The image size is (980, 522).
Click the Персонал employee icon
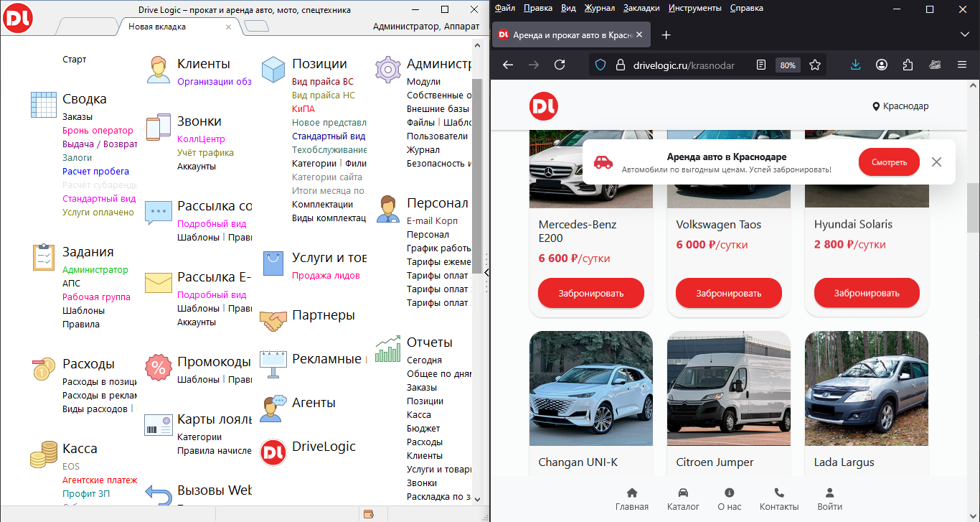click(388, 209)
